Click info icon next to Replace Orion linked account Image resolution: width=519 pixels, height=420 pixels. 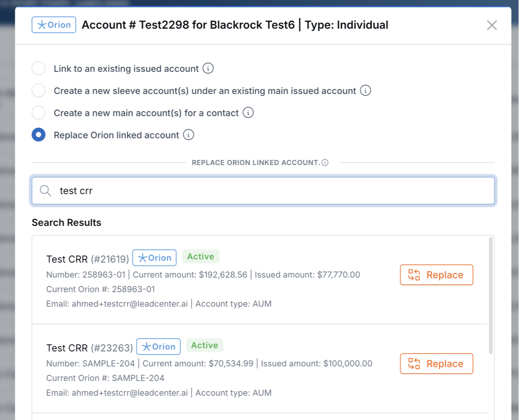[189, 135]
